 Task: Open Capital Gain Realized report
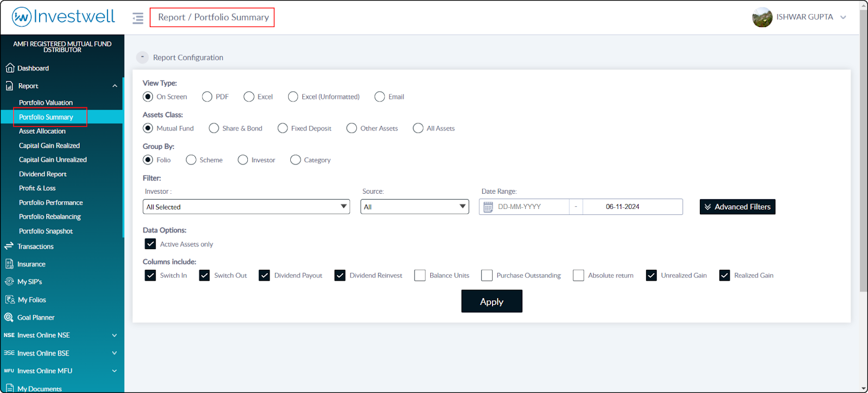click(x=49, y=145)
